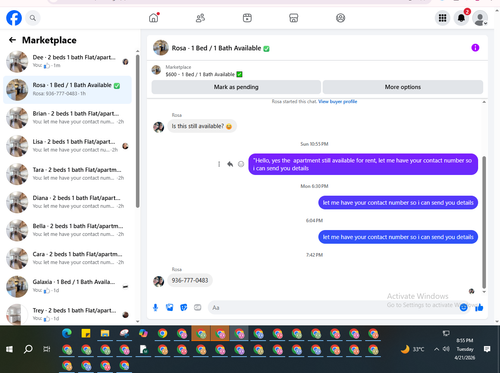
Task: Click the 'Is this still available?' message
Action: coord(202,126)
